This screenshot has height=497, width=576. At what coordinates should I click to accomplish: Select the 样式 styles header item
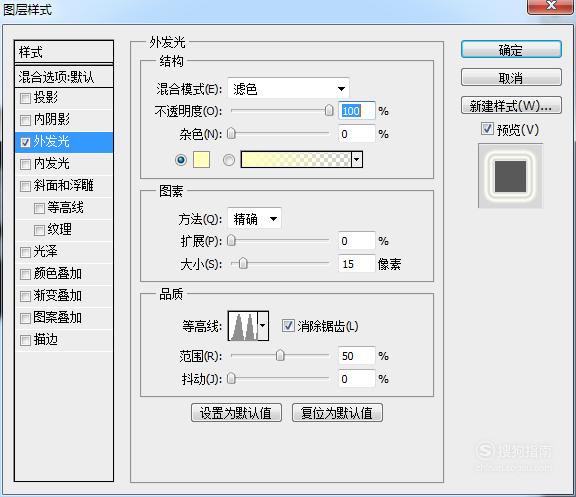[x=64, y=52]
